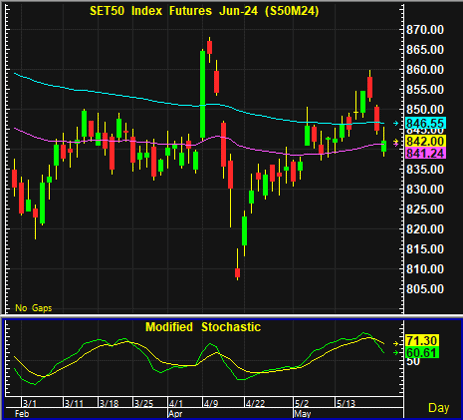Click the last green candle near 842
463x420 pixels.
click(384, 146)
